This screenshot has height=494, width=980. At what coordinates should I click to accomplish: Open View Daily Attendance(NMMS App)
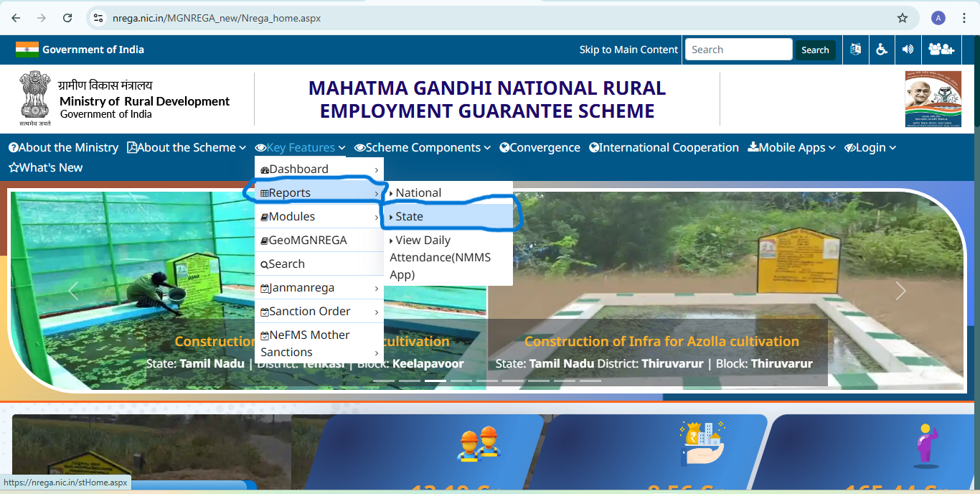click(x=440, y=257)
